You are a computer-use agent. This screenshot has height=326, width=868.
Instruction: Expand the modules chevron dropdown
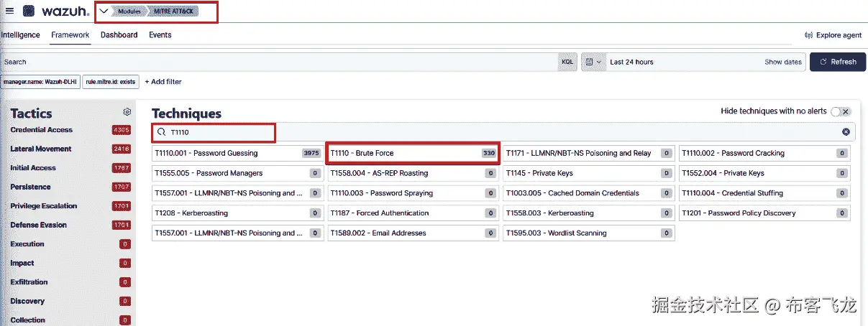(x=104, y=11)
